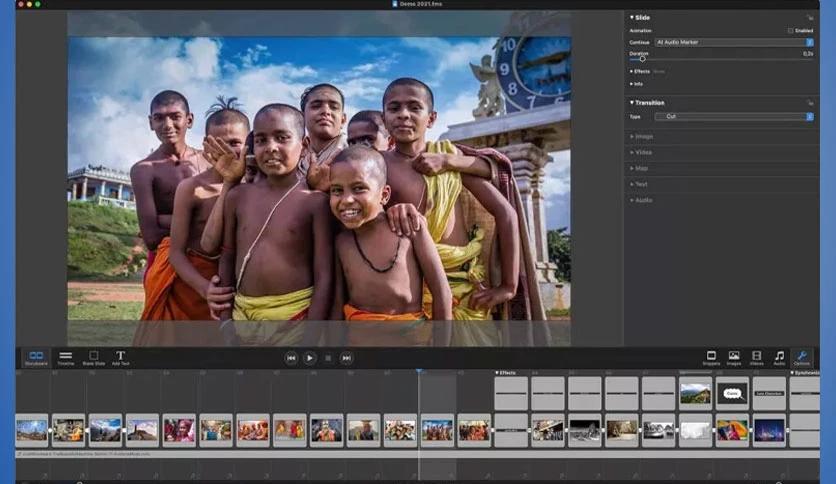Open the Images browser

coord(734,358)
